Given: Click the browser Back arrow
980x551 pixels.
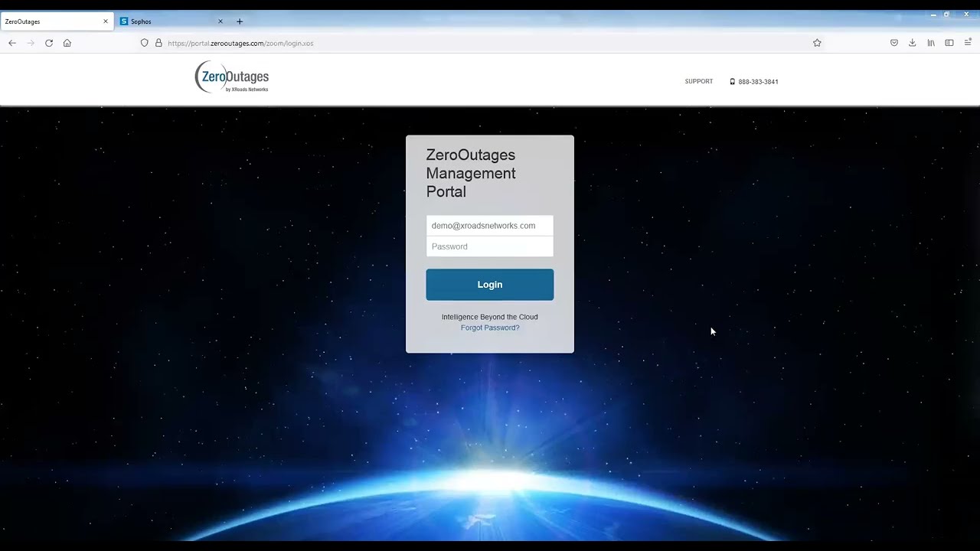Looking at the screenshot, I should 12,43.
